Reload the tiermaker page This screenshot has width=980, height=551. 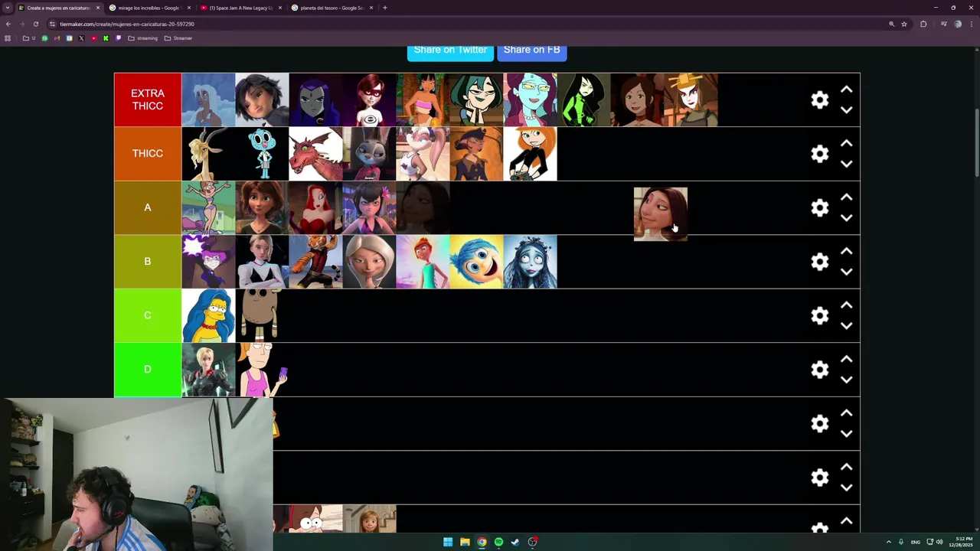(35, 24)
